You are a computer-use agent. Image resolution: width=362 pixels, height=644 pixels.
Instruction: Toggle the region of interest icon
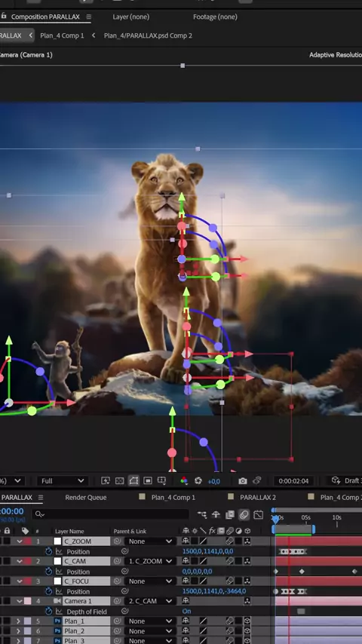pyautogui.click(x=148, y=480)
